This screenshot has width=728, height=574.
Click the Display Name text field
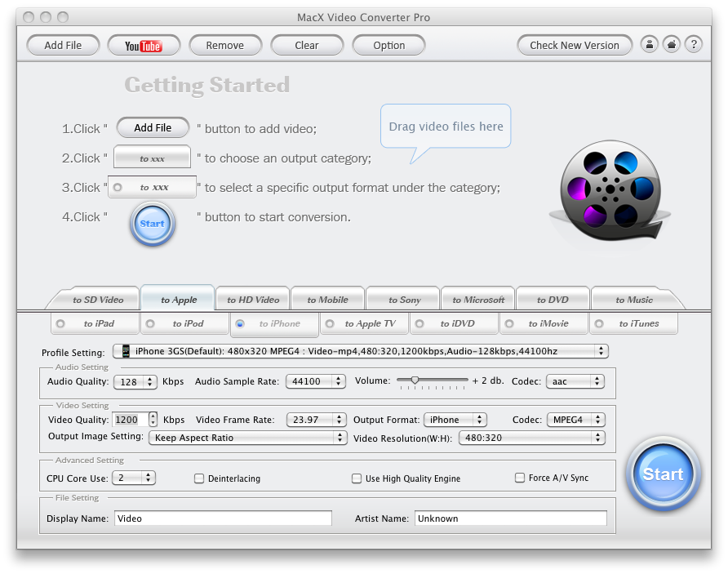[x=223, y=518]
